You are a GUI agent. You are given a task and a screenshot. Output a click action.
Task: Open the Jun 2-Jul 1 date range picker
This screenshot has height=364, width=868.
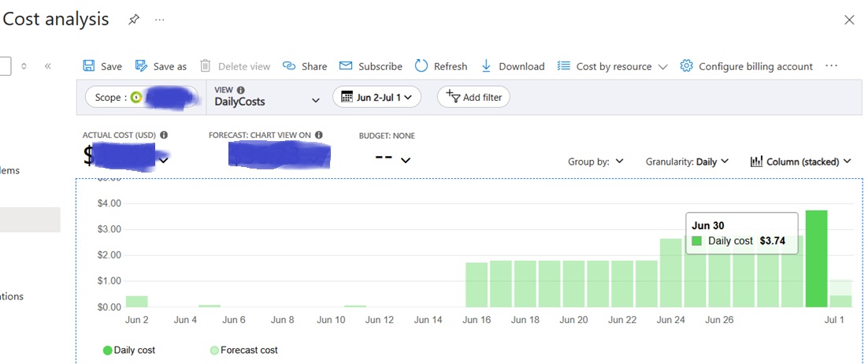pyautogui.click(x=377, y=97)
